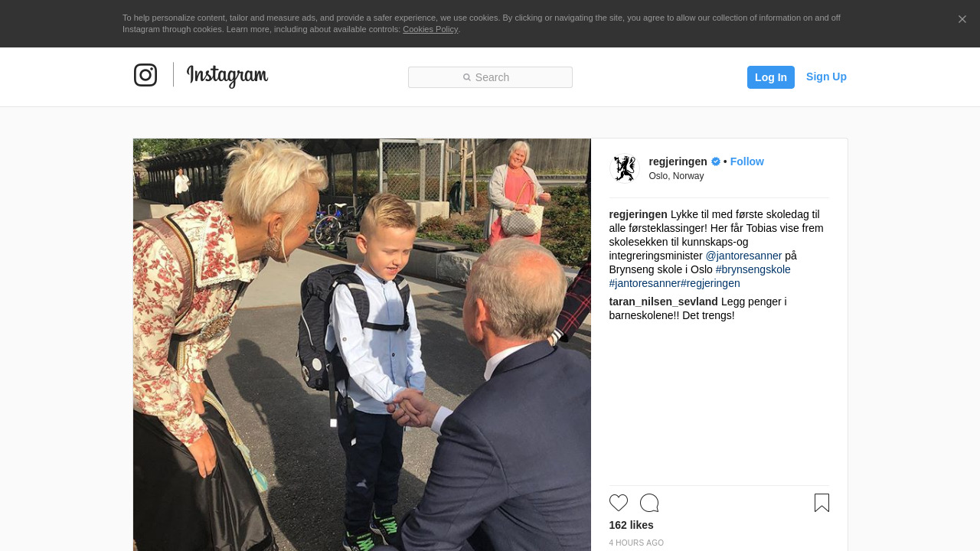Screen dimensions: 980x551
Task: Open the @jantoresanner mention
Action: tap(744, 256)
